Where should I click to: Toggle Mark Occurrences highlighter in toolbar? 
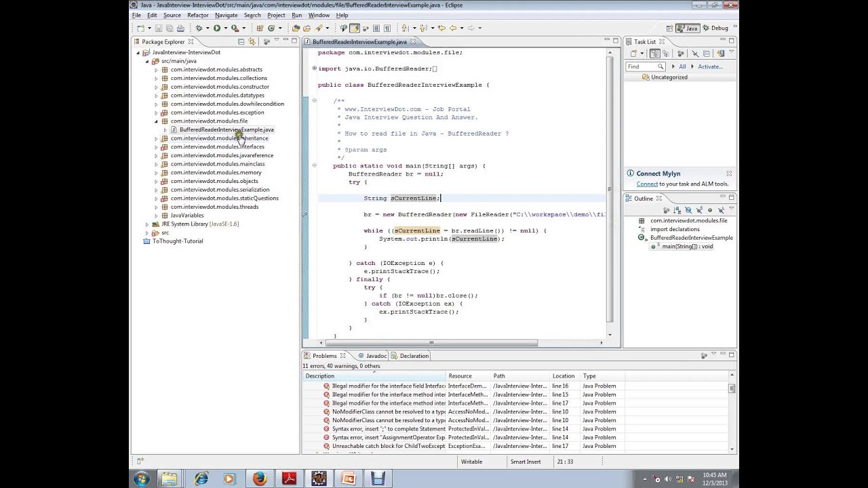[355, 28]
